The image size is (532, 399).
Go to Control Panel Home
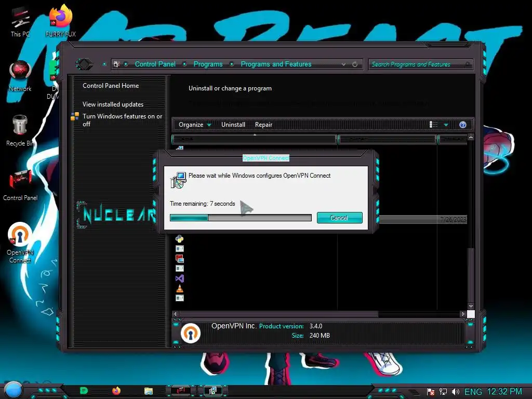111,86
